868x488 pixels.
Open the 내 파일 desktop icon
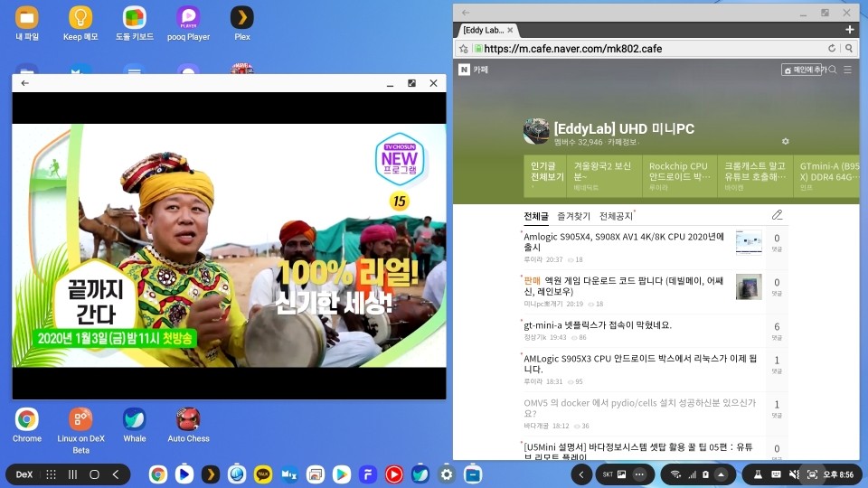26,23
